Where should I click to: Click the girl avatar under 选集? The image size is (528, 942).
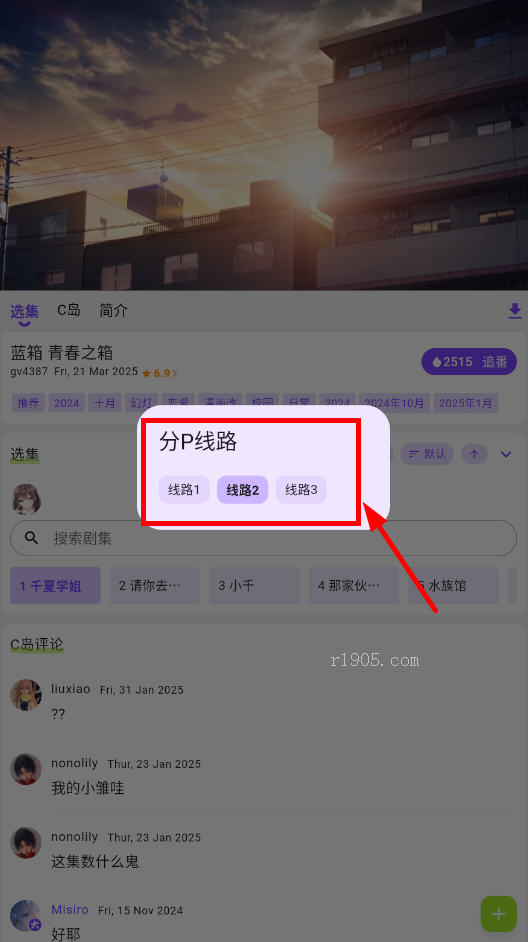pos(27,499)
